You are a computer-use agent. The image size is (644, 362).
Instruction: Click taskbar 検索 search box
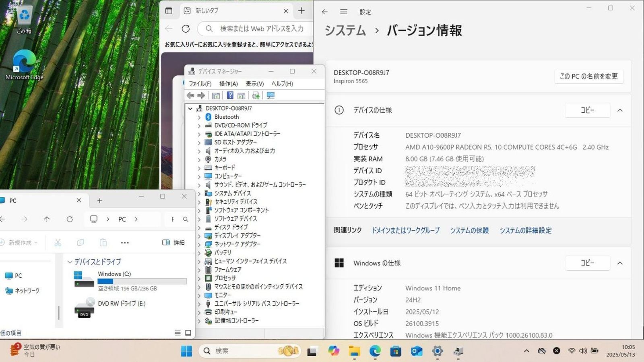pyautogui.click(x=250, y=351)
